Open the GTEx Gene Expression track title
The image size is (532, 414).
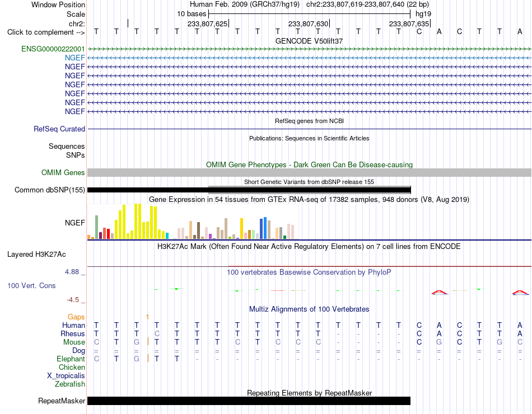(309, 199)
